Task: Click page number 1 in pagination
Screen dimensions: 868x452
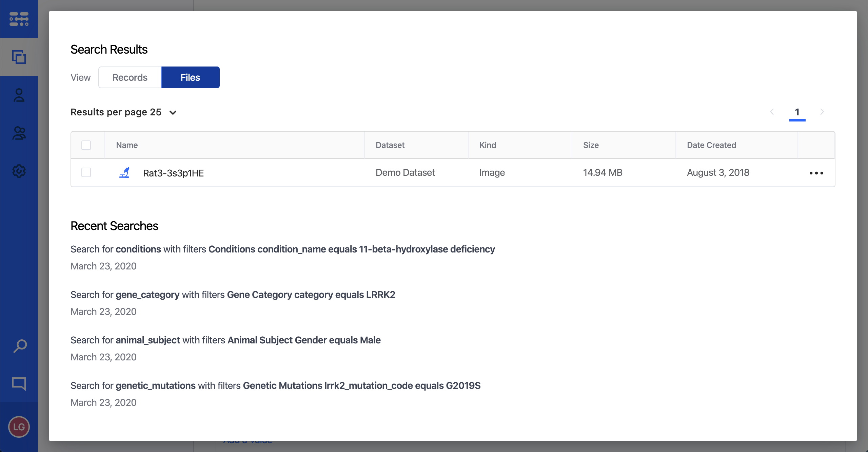Action: (x=797, y=112)
